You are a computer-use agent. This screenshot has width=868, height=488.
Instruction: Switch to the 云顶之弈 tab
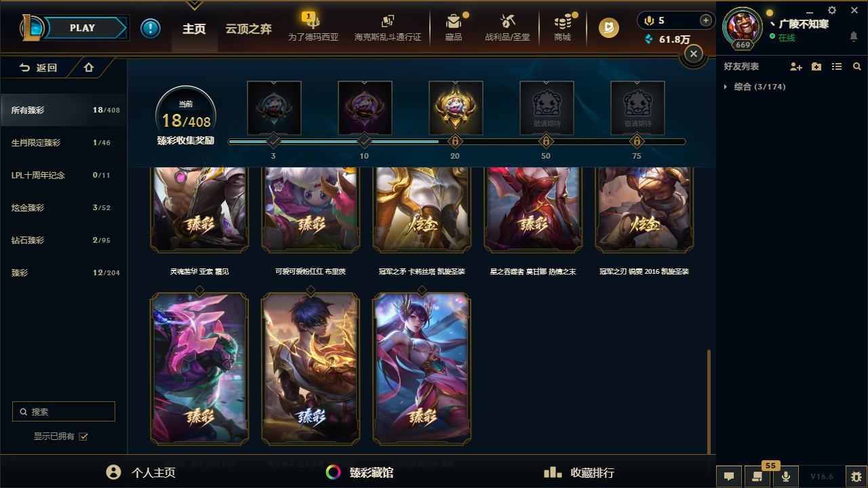pyautogui.click(x=249, y=29)
